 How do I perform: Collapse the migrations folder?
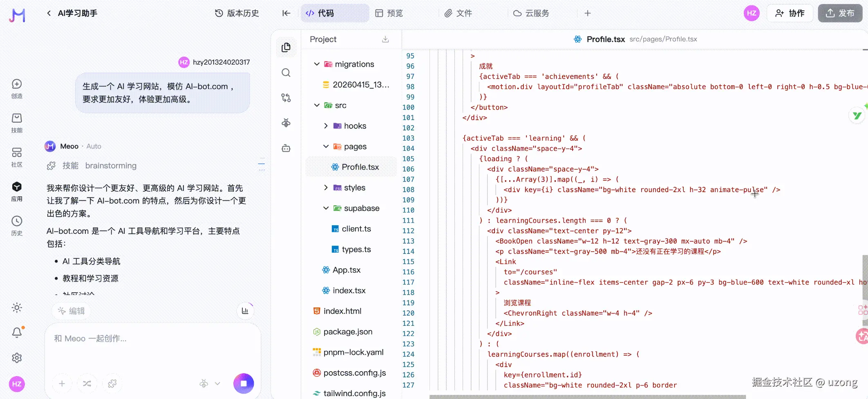click(317, 64)
